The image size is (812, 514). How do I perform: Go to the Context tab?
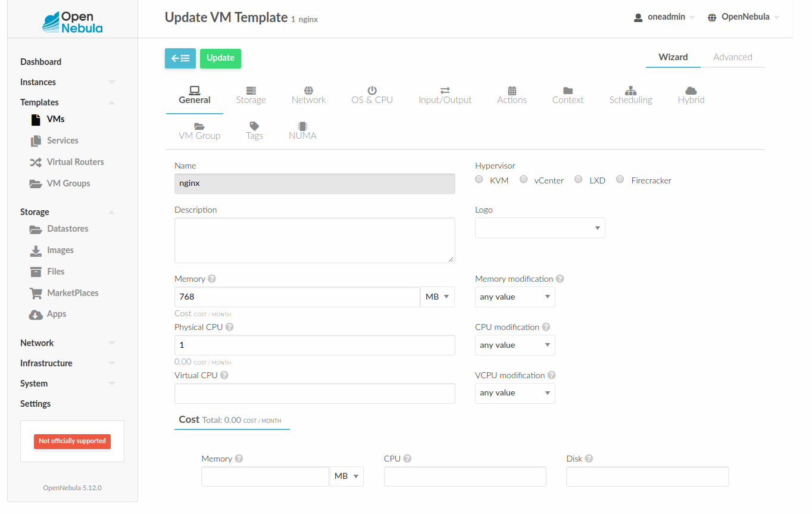tap(568, 95)
